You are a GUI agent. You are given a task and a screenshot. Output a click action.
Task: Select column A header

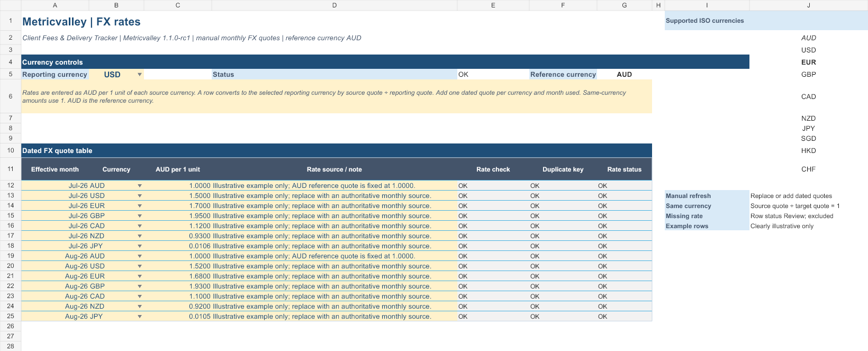55,5
